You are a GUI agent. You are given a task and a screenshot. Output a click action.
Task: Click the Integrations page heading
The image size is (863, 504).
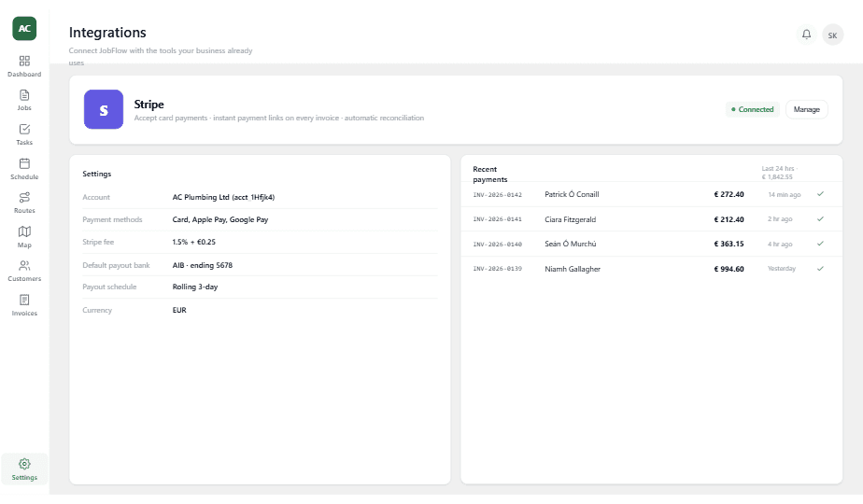107,33
